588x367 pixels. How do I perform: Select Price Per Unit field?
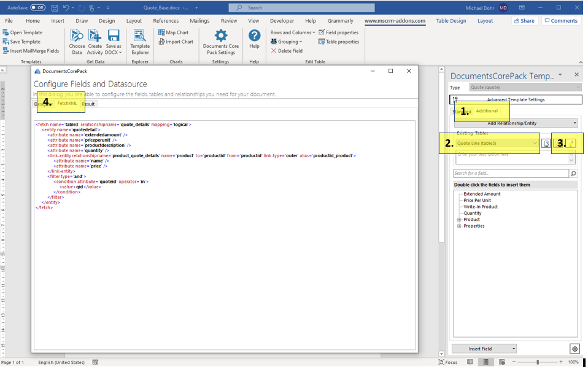pyautogui.click(x=477, y=201)
